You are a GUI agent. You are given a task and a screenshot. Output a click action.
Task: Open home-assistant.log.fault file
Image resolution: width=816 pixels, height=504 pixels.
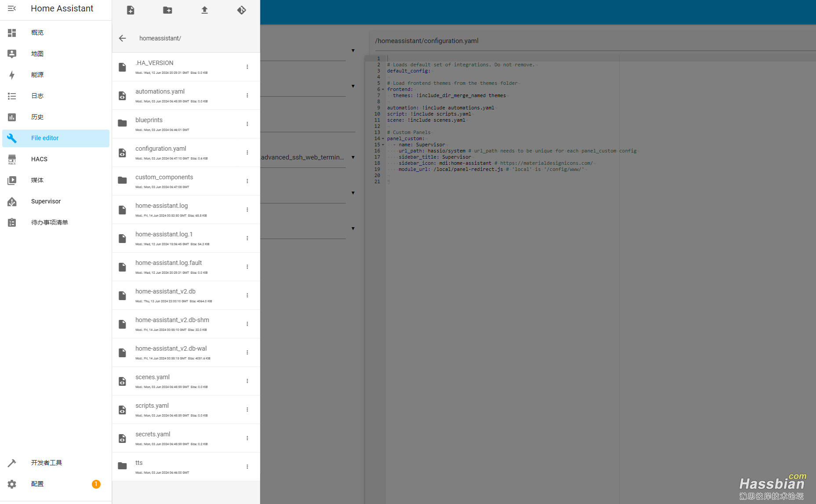click(x=186, y=267)
